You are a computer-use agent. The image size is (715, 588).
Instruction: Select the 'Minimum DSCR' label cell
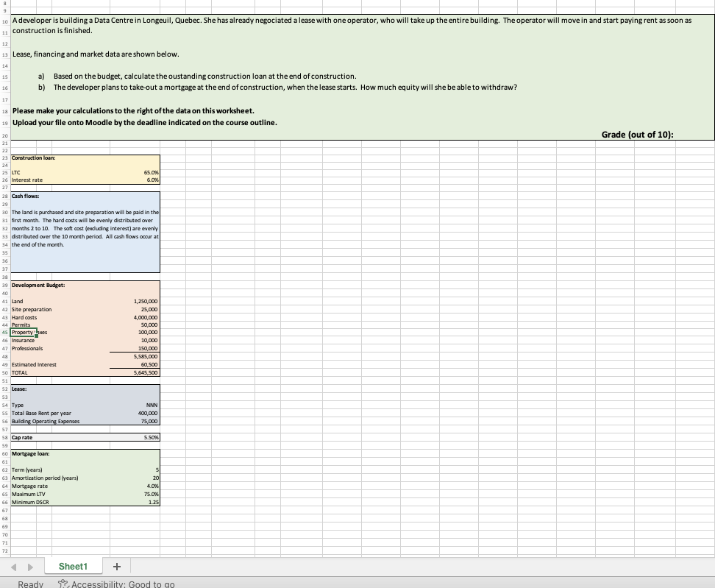point(30,502)
